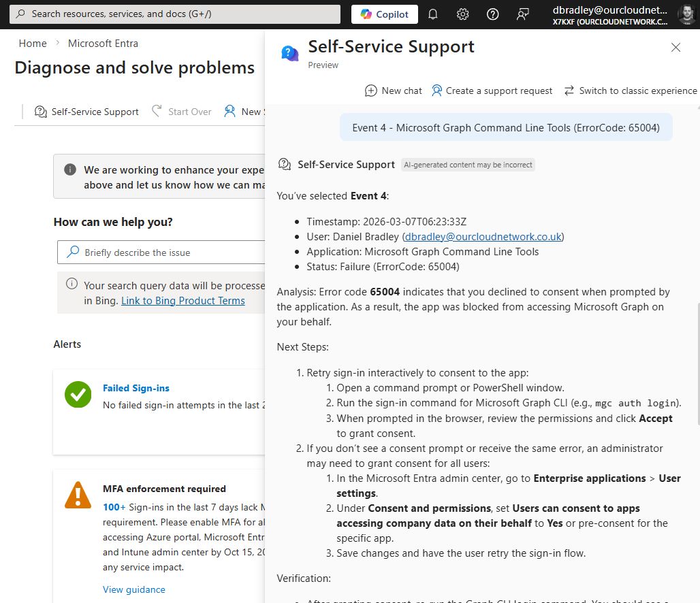
Task: Click the Self-Service Support chat logo
Action: (x=289, y=53)
